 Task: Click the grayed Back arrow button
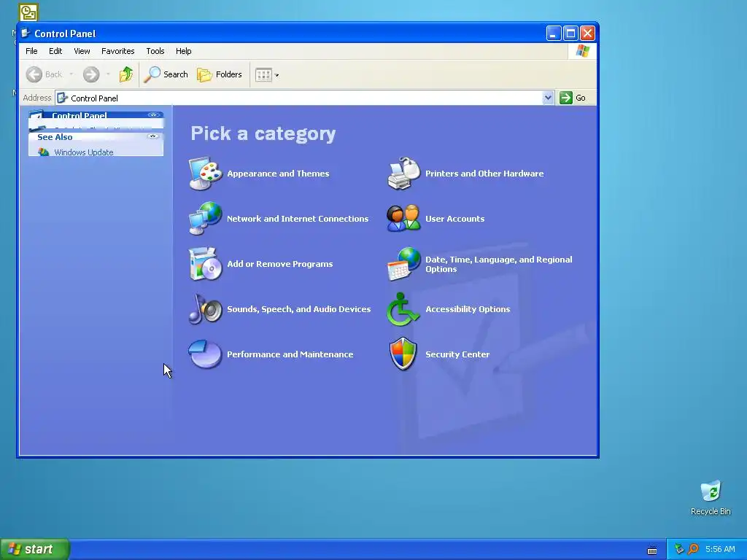pos(34,74)
